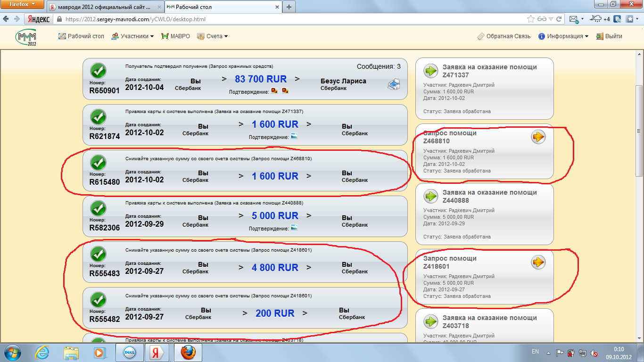Open a new browser tab

(x=289, y=7)
